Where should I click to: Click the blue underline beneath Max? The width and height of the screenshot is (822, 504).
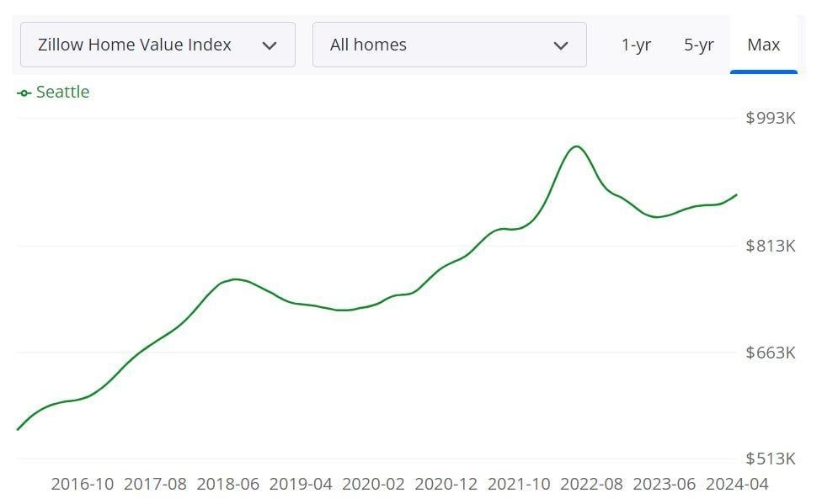[763, 73]
